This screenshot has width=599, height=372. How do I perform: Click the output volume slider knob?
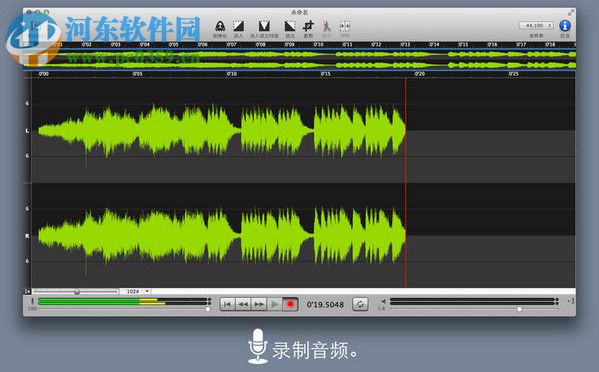click(519, 309)
